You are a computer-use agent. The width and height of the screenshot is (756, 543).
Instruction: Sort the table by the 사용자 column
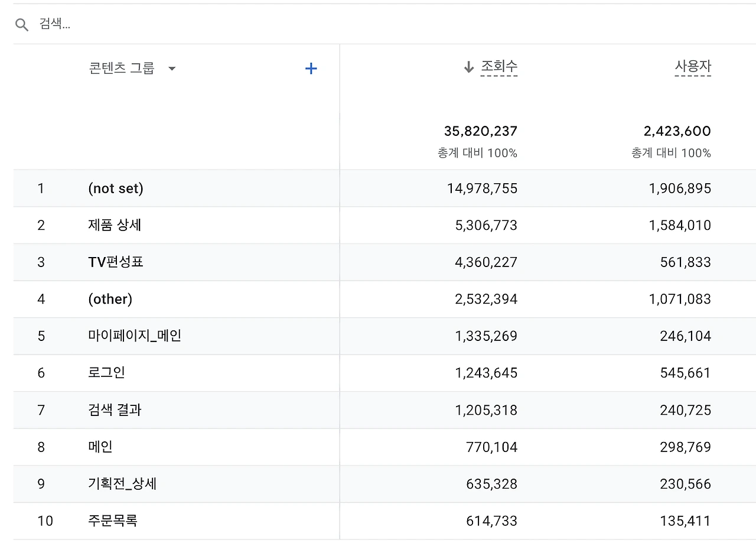[x=692, y=67]
